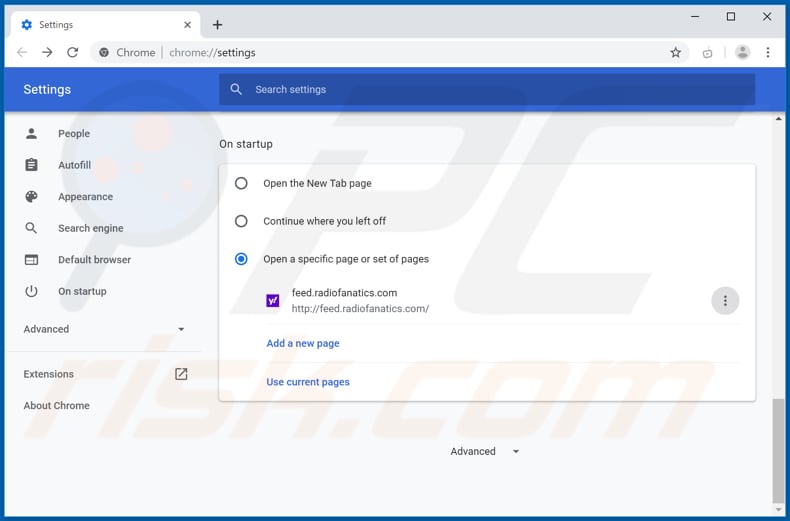Bookmark this page with the star icon
Screen dimensions: 790x521
click(676, 52)
